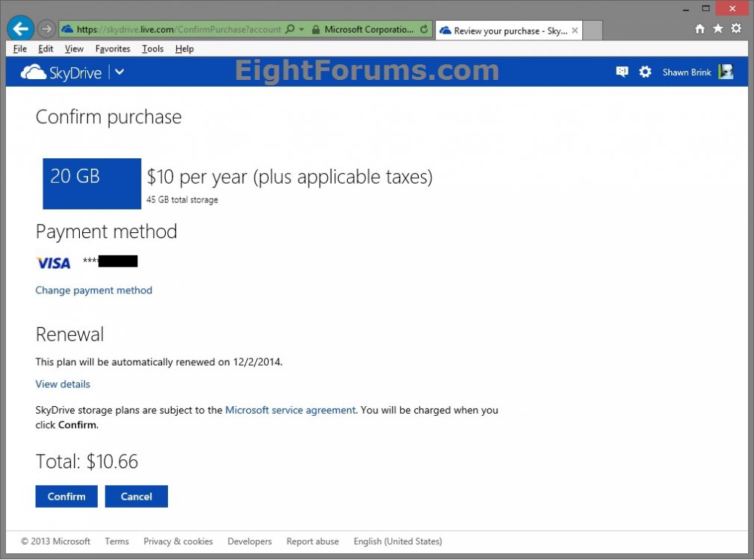754x560 pixels.
Task: Open the Tools menu
Action: coord(152,49)
